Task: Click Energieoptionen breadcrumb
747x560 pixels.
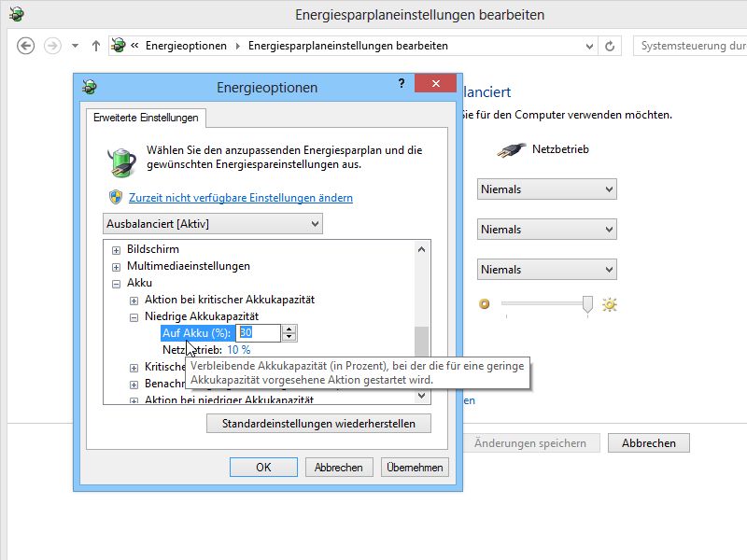Action: tap(186, 46)
